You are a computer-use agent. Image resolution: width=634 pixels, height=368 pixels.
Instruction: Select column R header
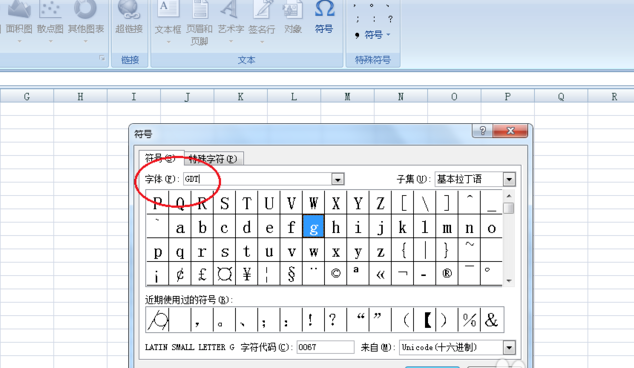[611, 96]
